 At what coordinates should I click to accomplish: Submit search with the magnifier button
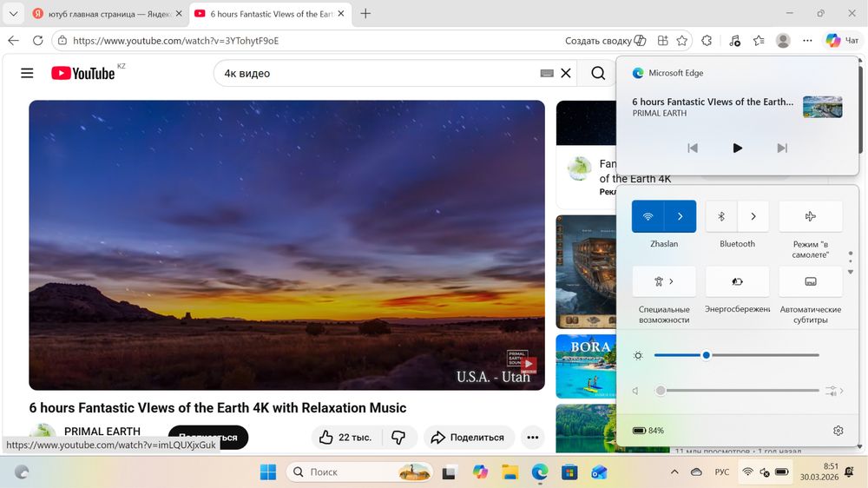tap(598, 73)
